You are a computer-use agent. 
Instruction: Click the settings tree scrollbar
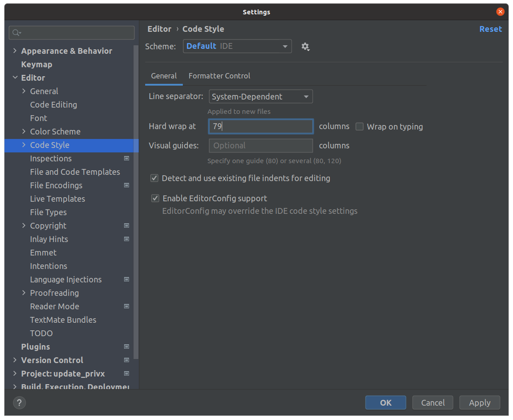click(136, 202)
